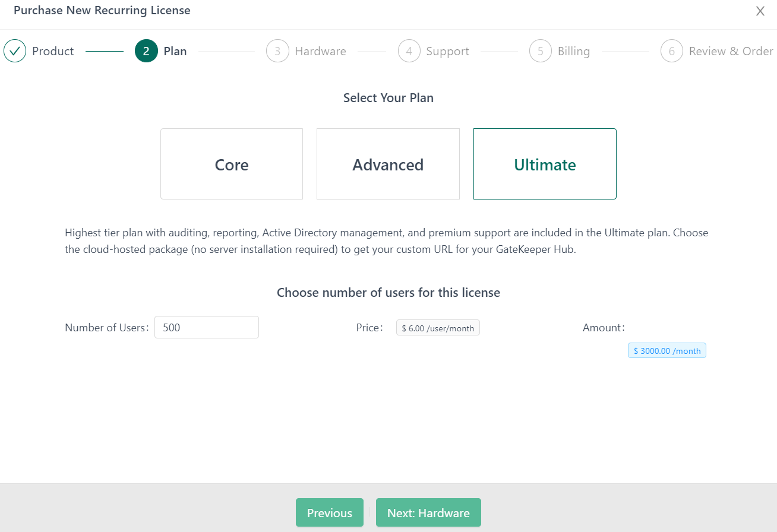Switch to the Hardware step label
The image size is (777, 532).
(320, 52)
